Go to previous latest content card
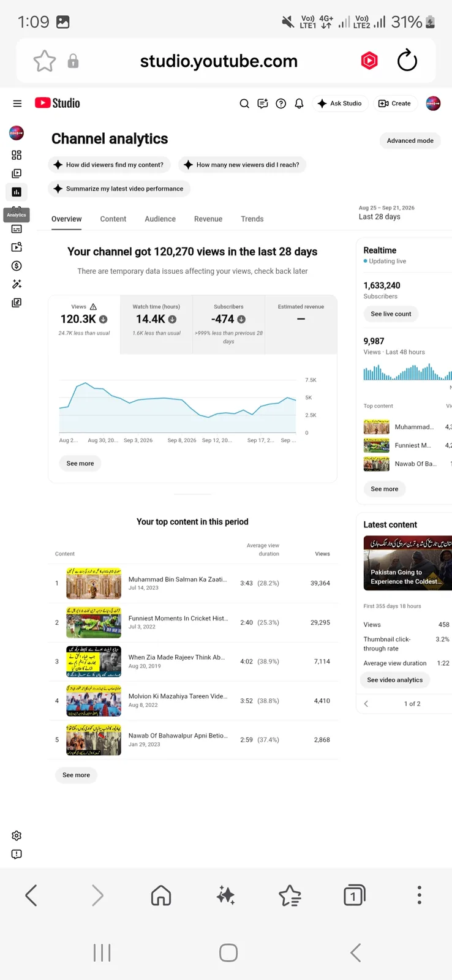This screenshot has width=452, height=980. [x=366, y=704]
